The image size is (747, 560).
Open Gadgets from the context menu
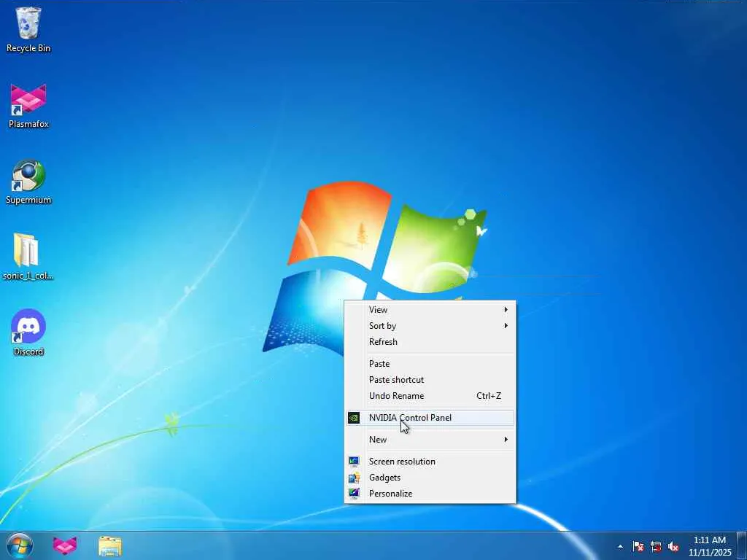coord(430,478)
